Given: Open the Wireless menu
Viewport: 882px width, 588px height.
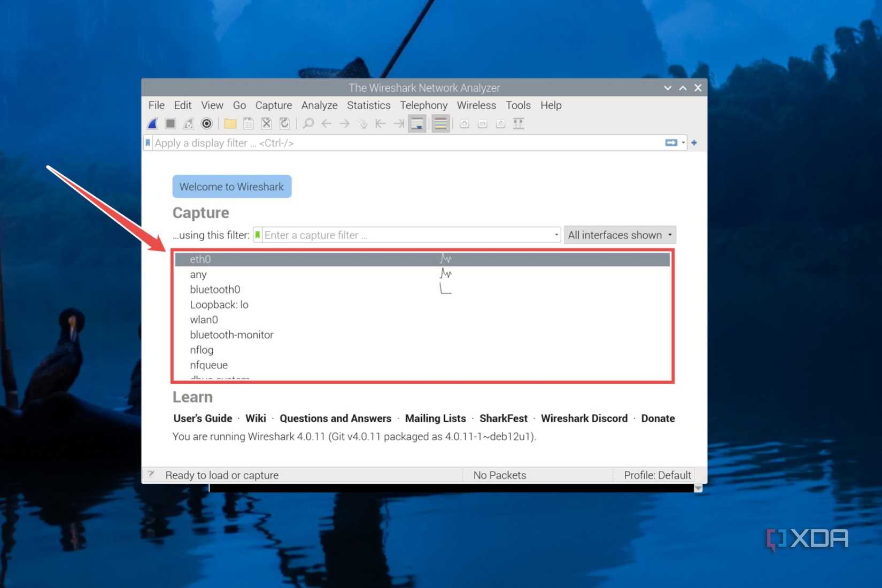Looking at the screenshot, I should point(476,105).
